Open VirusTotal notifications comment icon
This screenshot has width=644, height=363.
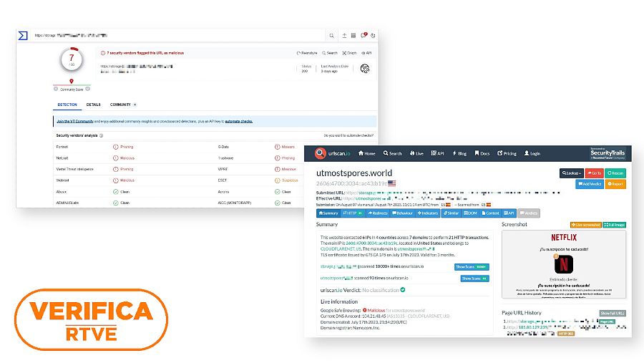click(x=364, y=35)
